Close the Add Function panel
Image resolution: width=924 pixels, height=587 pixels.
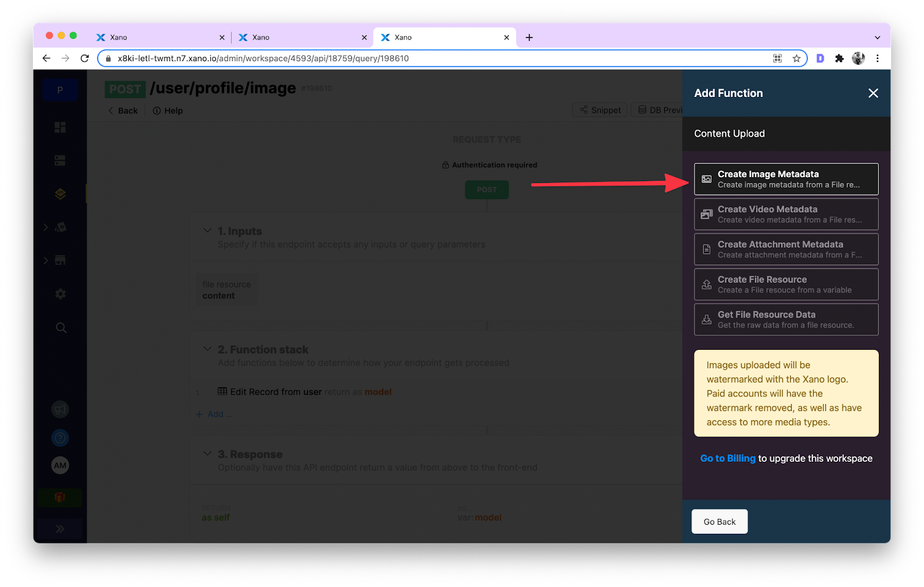[x=873, y=93]
